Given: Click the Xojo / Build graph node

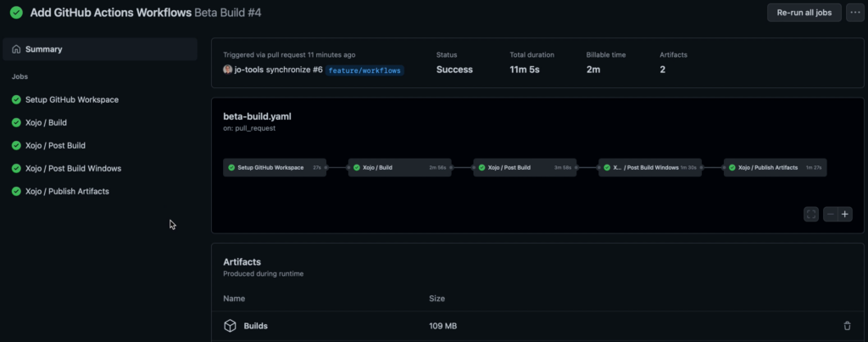Looking at the screenshot, I should click(400, 167).
